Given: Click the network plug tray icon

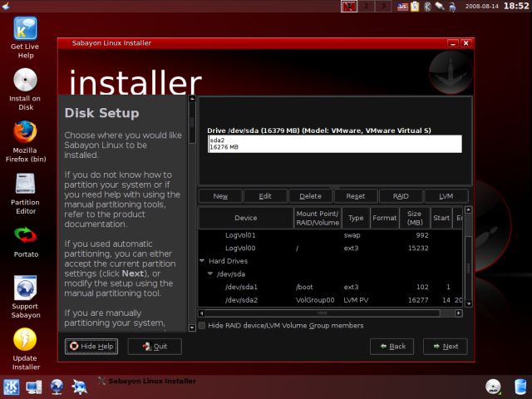Looking at the screenshot, I should click(440, 7).
